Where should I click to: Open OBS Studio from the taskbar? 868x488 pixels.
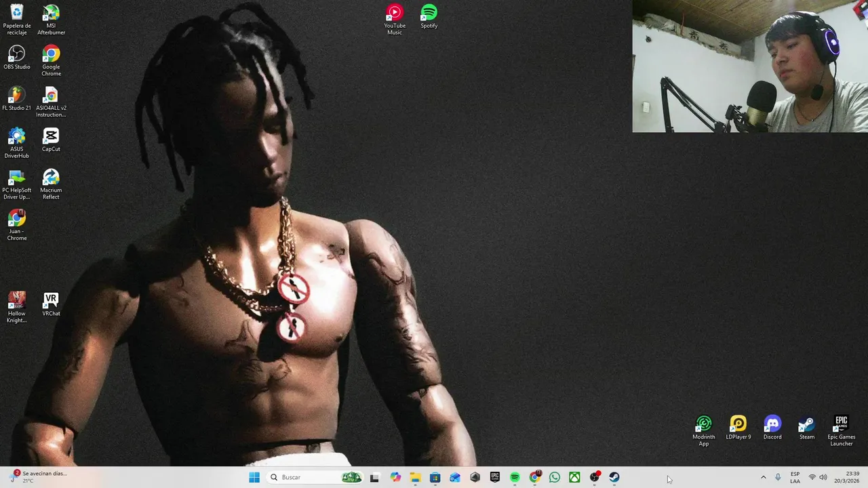coord(595,477)
